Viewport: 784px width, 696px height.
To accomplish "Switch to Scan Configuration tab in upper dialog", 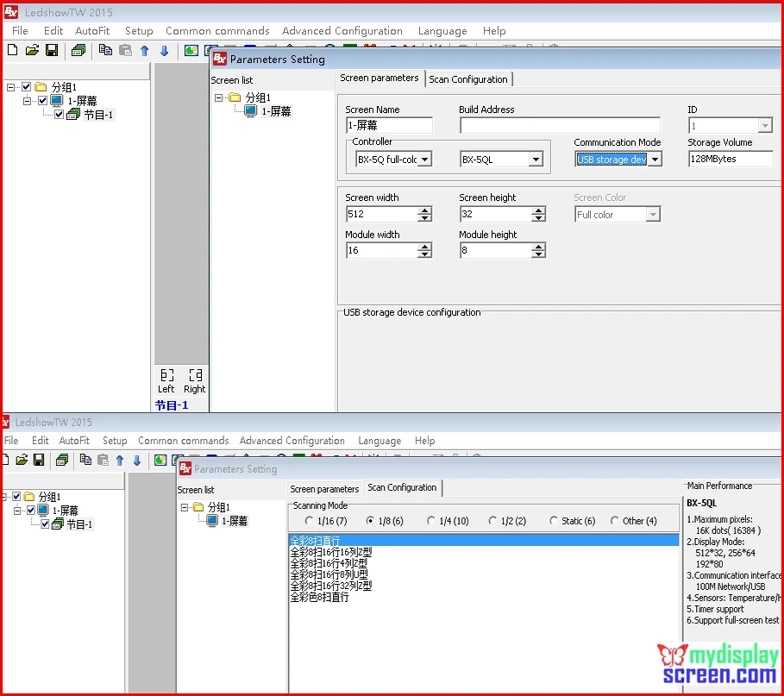I will 468,79.
